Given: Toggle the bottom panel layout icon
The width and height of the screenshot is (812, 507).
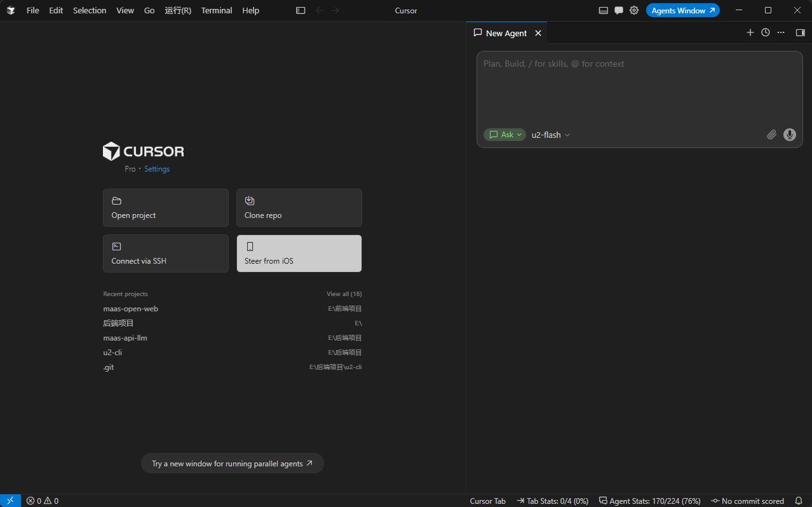Looking at the screenshot, I should (x=604, y=10).
